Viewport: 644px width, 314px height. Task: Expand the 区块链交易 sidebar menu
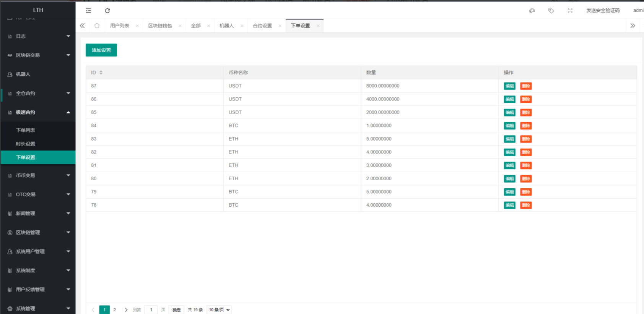[38, 55]
